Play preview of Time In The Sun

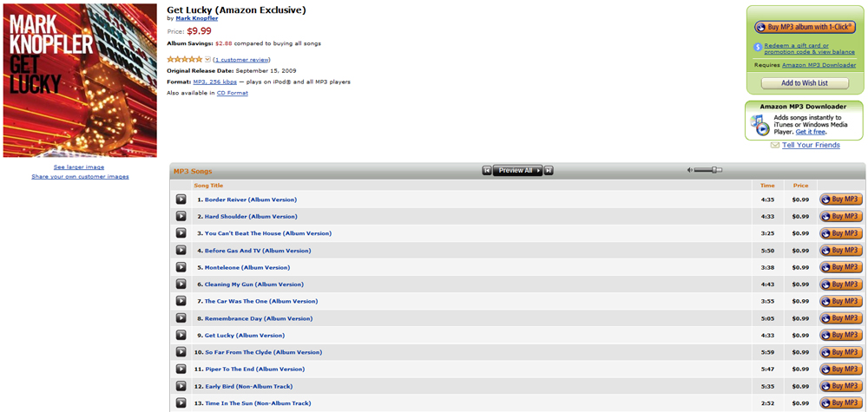pos(181,402)
